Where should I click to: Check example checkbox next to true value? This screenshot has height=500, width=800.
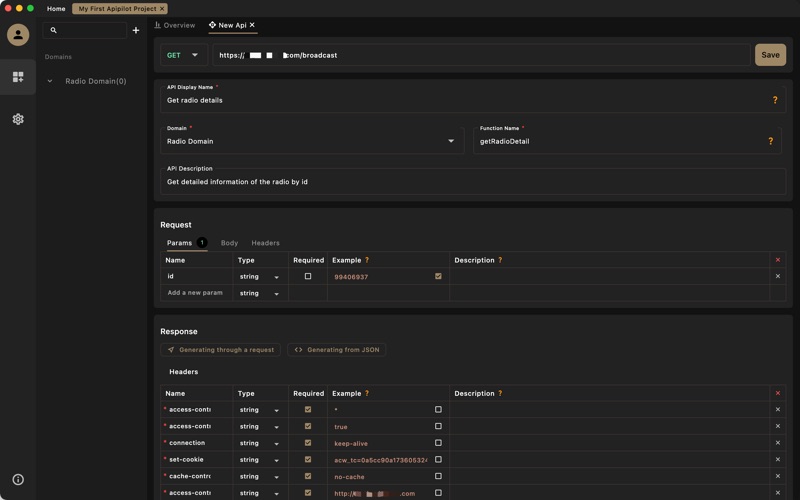438,426
